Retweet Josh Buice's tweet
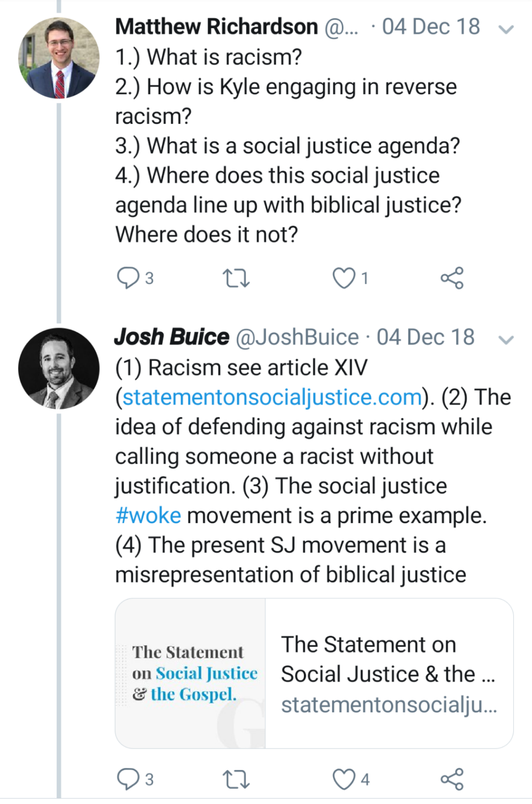This screenshot has height=804, width=532. 236,779
